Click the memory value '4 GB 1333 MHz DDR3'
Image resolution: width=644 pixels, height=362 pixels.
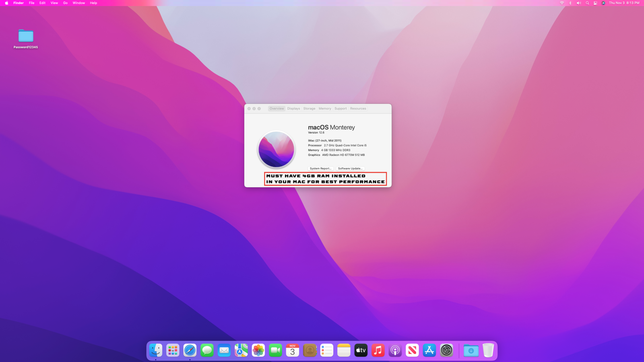(x=336, y=150)
